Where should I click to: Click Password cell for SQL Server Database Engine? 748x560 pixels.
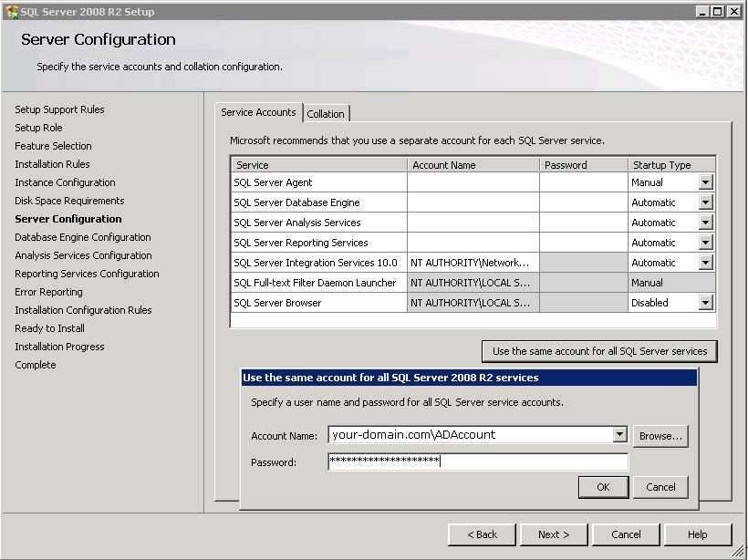pyautogui.click(x=584, y=202)
